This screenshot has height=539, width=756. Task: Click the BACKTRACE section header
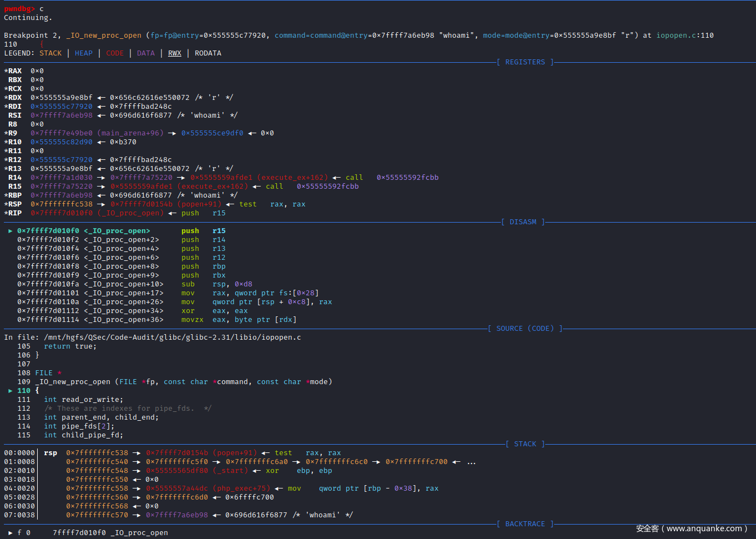525,524
